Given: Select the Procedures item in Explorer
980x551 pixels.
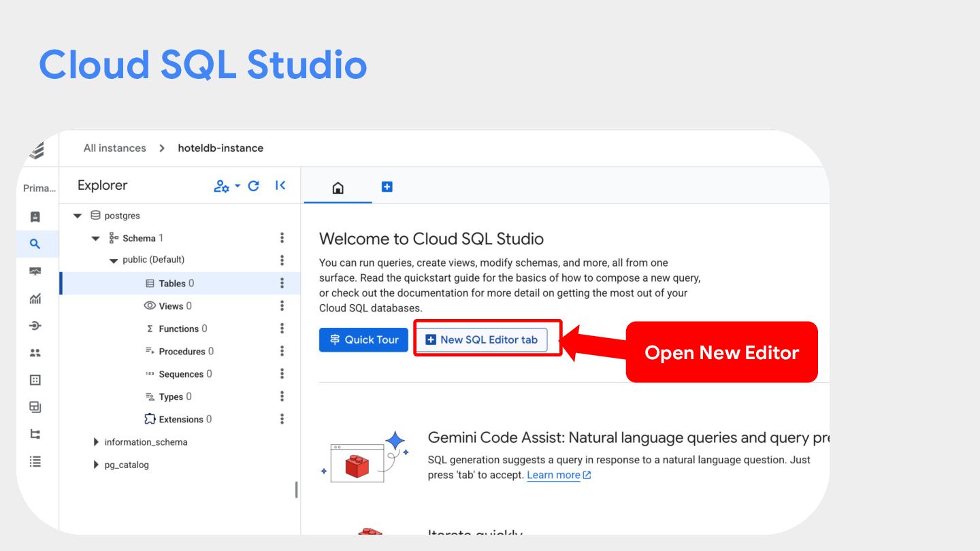Looking at the screenshot, I should 180,352.
